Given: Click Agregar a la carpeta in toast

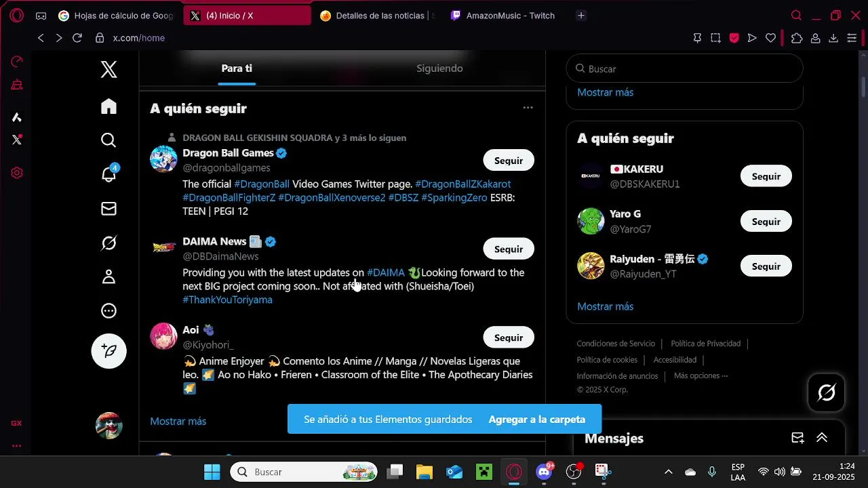Looking at the screenshot, I should click(536, 420).
